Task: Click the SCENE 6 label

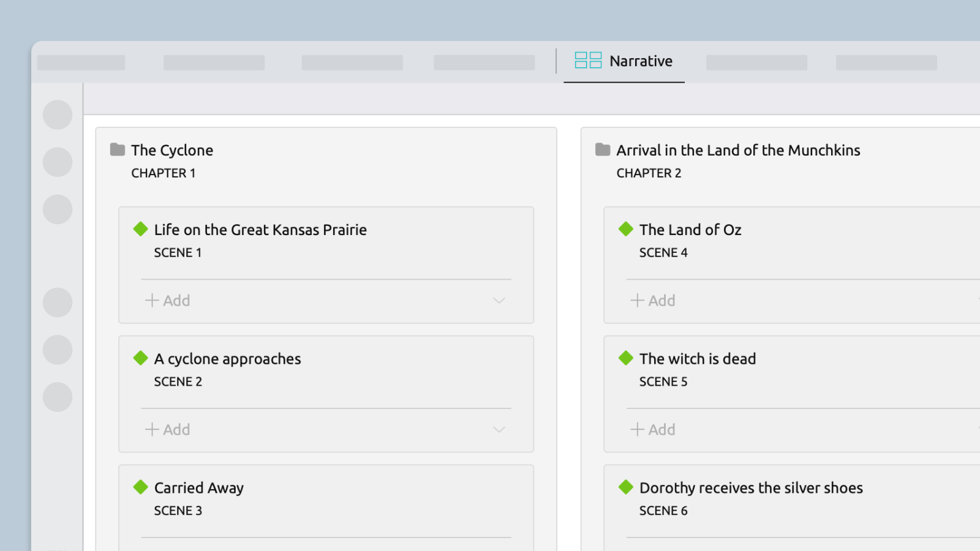Action: click(x=663, y=511)
